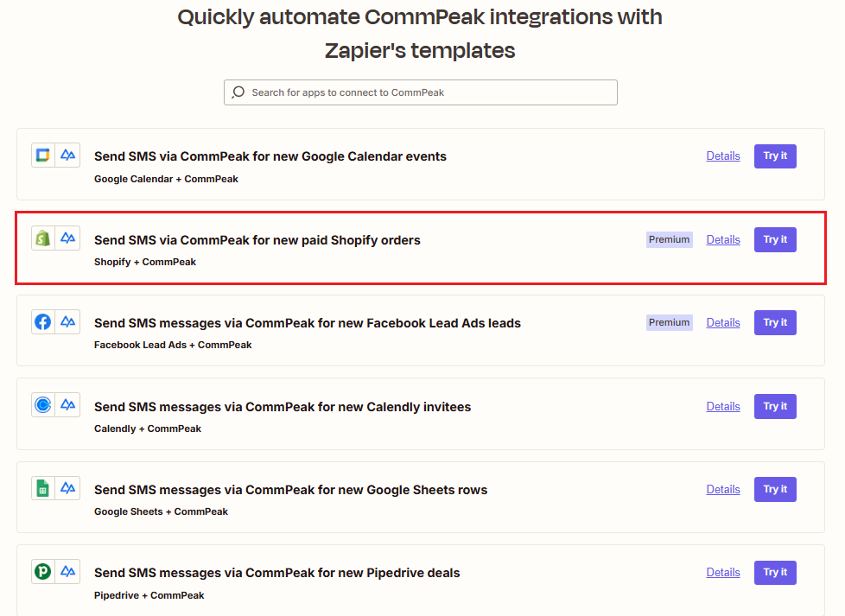Try it for Pipedrive deals template

775,572
